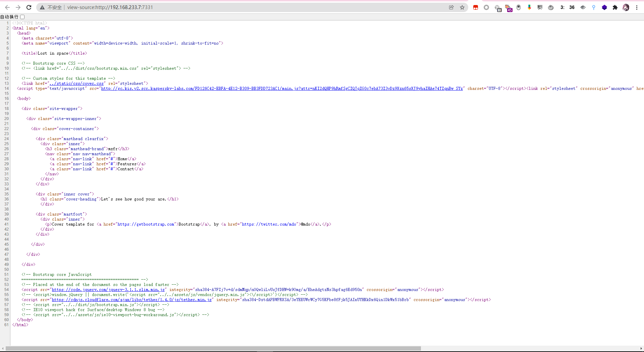
Task: Open the anime avatar profile menu
Action: [x=626, y=7]
